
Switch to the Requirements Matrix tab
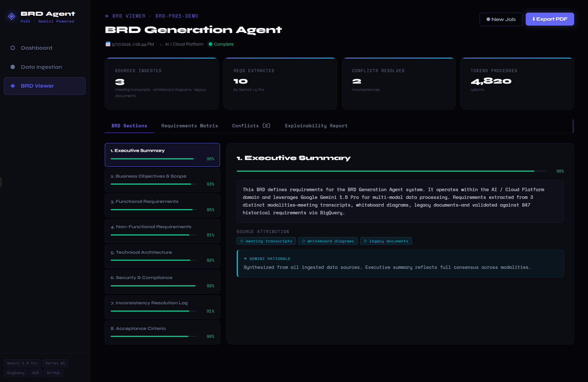click(190, 126)
